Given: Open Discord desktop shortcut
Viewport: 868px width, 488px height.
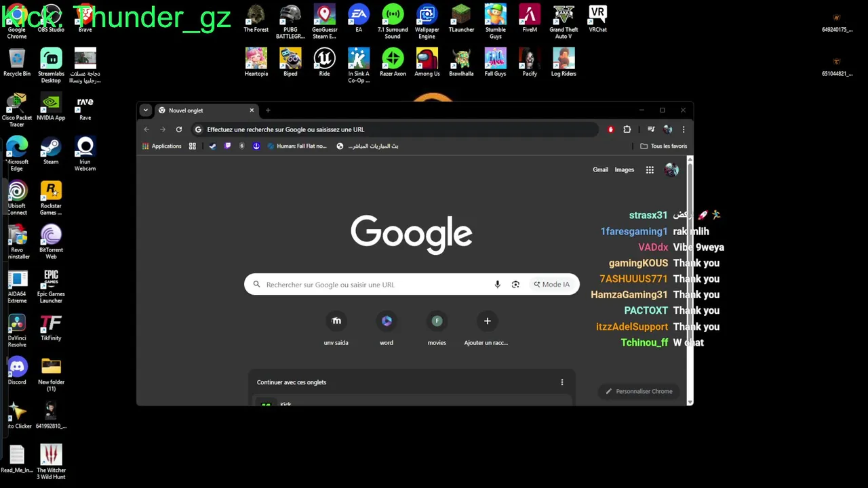Looking at the screenshot, I should pos(17,371).
